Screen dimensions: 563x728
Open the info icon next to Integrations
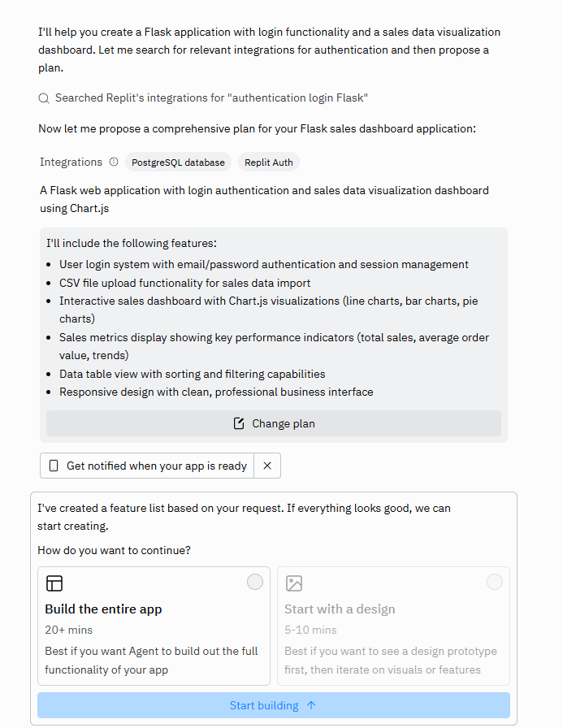coord(112,162)
